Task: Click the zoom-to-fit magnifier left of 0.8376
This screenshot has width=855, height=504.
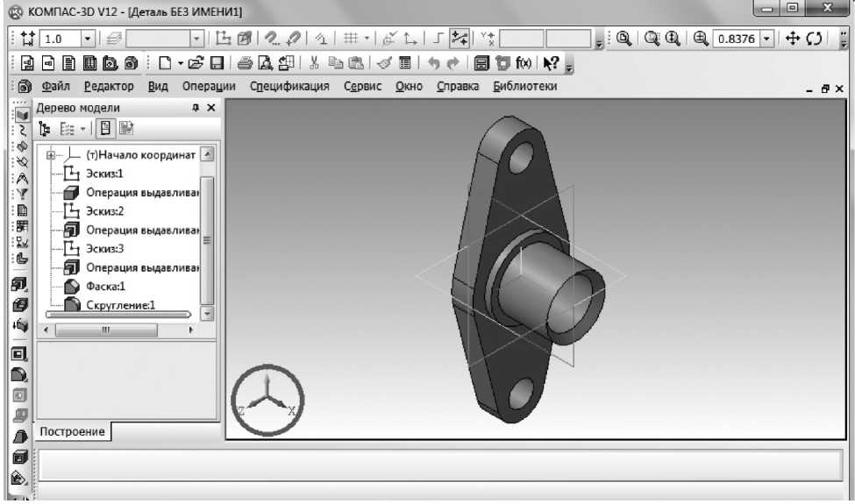Action: click(x=701, y=39)
